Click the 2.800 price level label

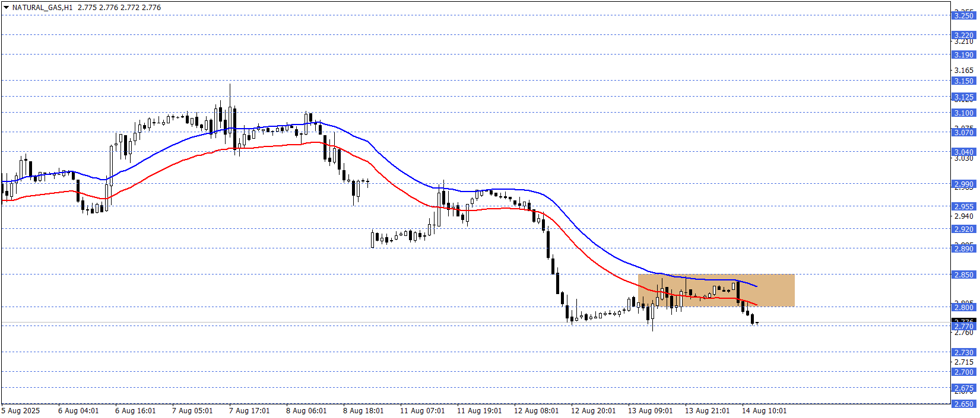[x=963, y=307]
